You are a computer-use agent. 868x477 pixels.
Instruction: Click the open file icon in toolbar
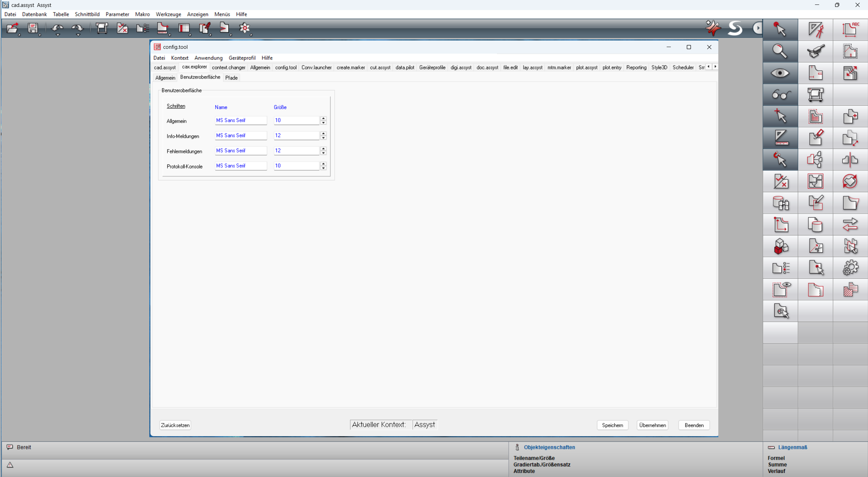tap(12, 28)
